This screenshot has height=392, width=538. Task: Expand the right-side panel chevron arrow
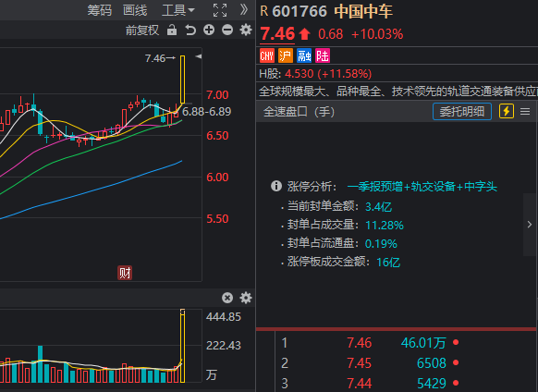point(530,225)
